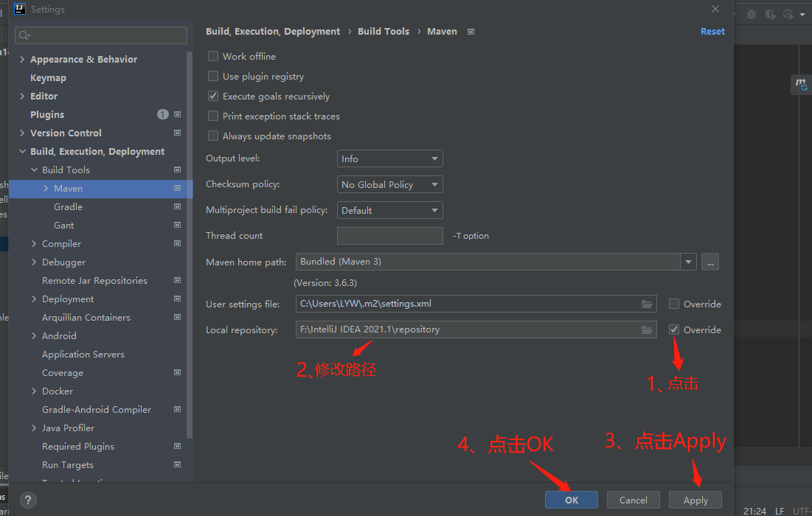Click the project-level icon beside Build Tools

[x=177, y=170]
